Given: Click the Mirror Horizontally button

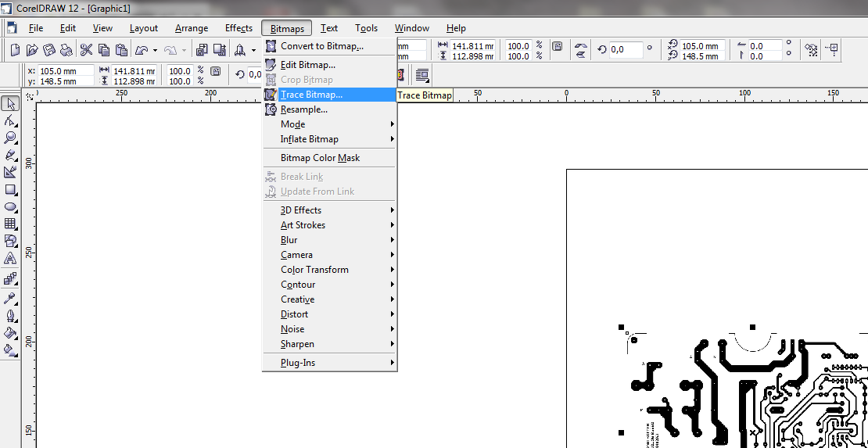Looking at the screenshot, I should coord(581,45).
